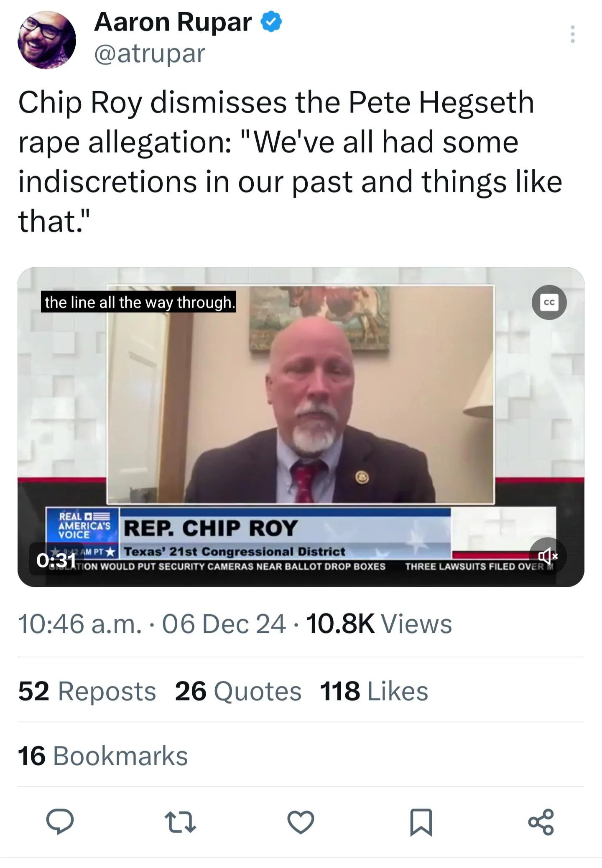Open Aaron Rupar's profile picture

47,40
